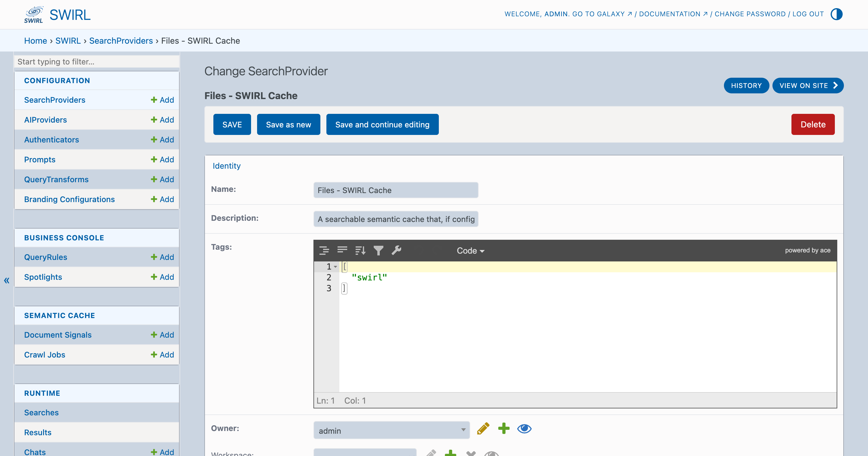Screen dimensions: 868x456
Task: Add a new SearchProvider from the sidebar
Action: (162, 100)
